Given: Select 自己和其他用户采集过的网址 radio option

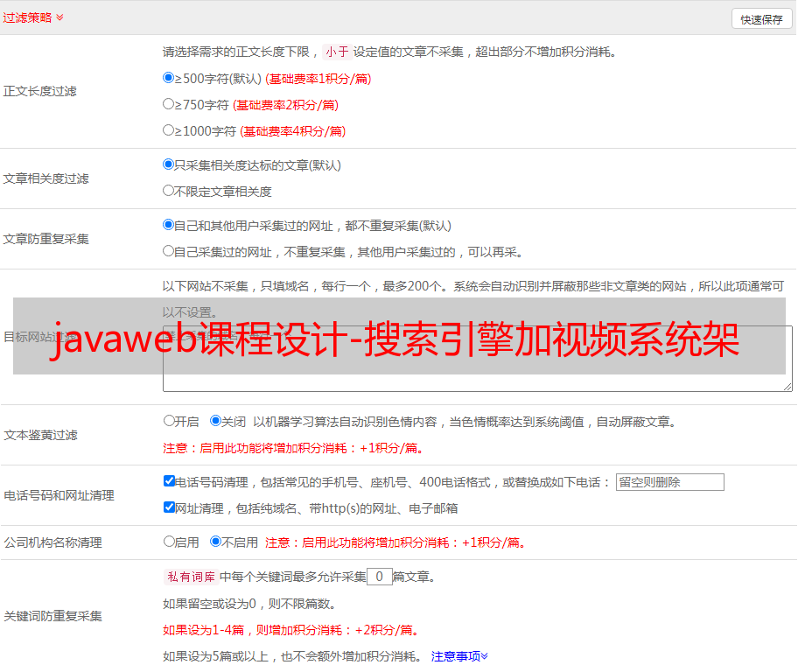Looking at the screenshot, I should (169, 225).
